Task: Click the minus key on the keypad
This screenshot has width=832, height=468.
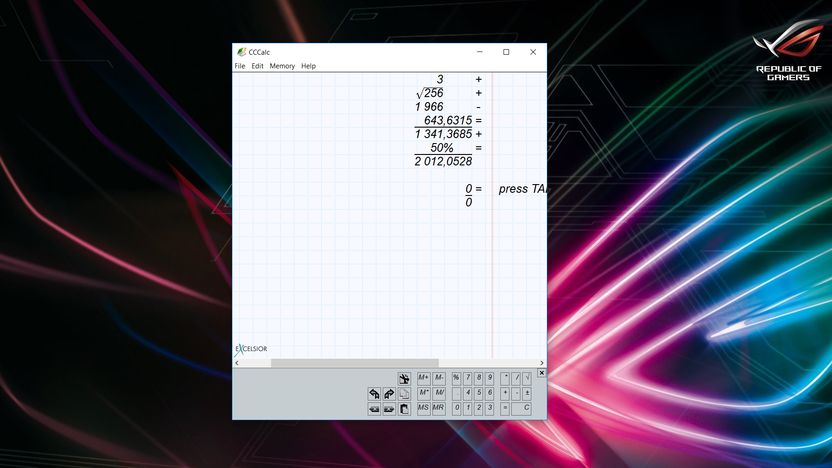Action: click(516, 394)
